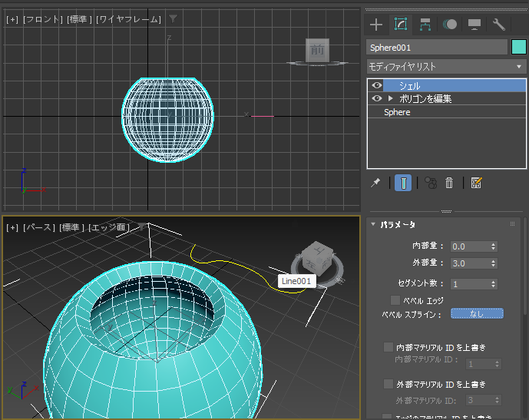Click Make Unique icon
This screenshot has height=420, width=529.
tap(431, 183)
